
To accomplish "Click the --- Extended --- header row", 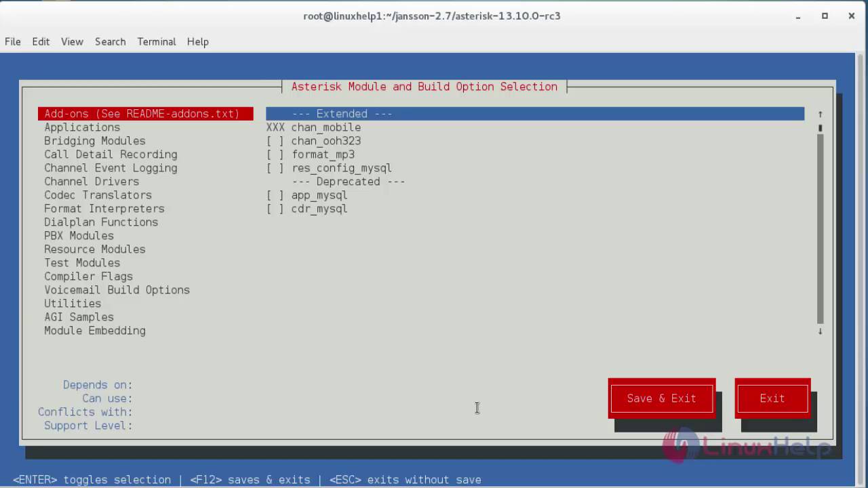I will (x=535, y=114).
